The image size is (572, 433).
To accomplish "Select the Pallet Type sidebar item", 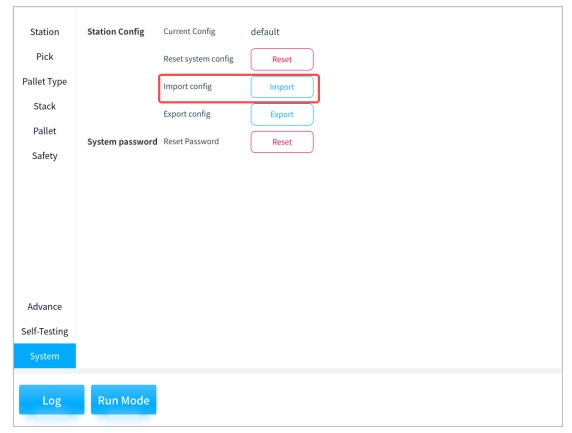I will (x=45, y=82).
